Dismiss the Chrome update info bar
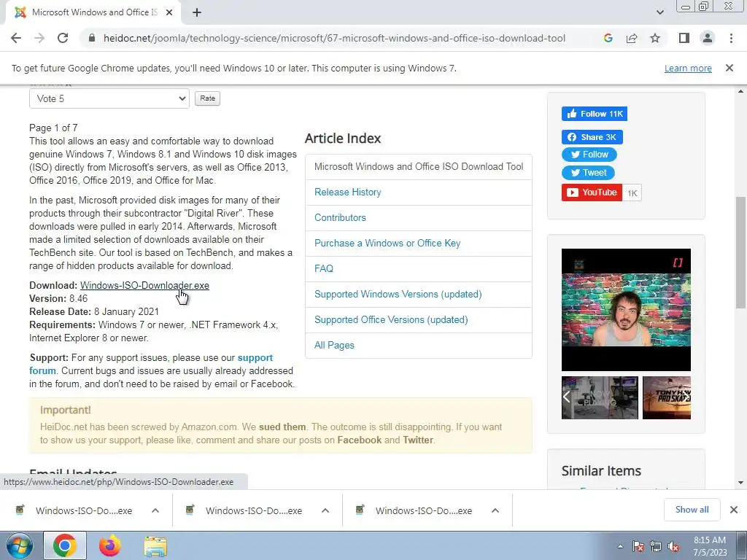 pos(729,68)
